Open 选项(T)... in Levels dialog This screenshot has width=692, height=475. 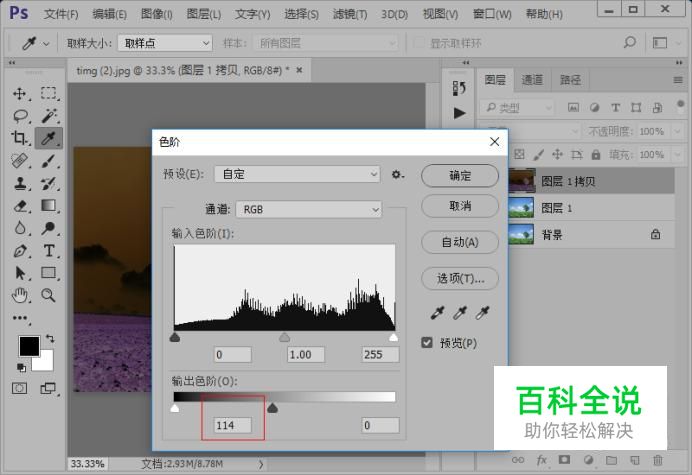click(460, 278)
